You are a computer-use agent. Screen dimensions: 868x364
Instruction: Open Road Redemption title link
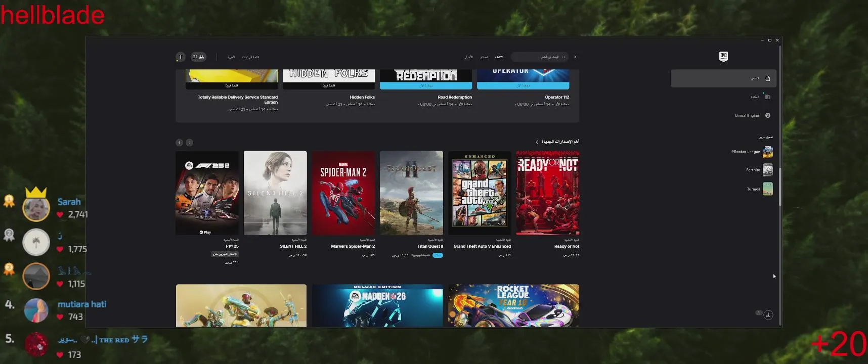pos(455,97)
